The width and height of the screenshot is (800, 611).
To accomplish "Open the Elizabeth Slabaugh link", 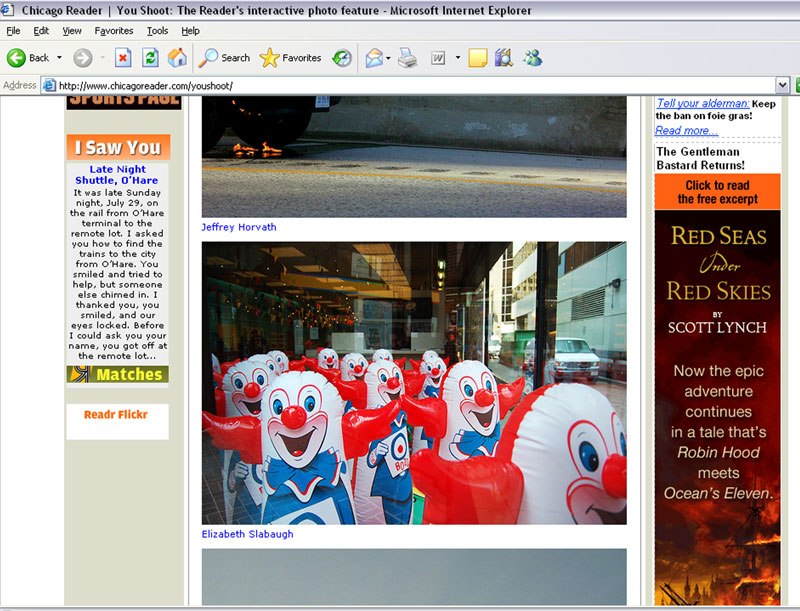I will 247,534.
